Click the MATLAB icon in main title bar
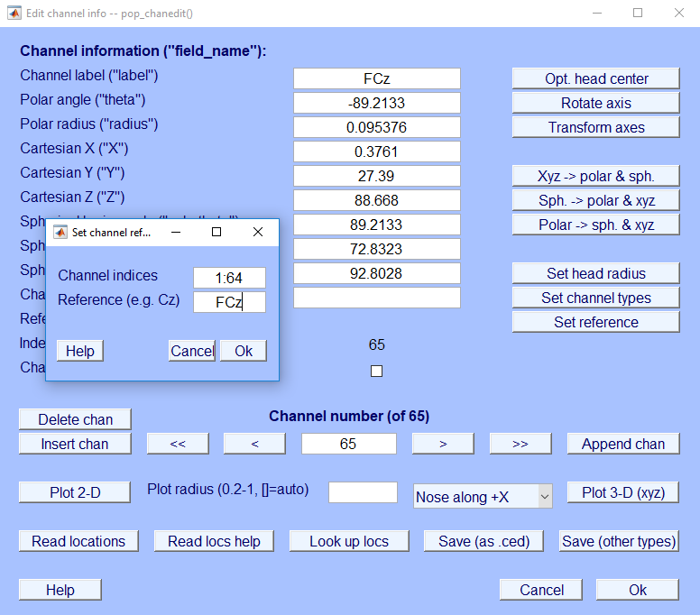Viewport: 700px width, 615px height. 14,14
